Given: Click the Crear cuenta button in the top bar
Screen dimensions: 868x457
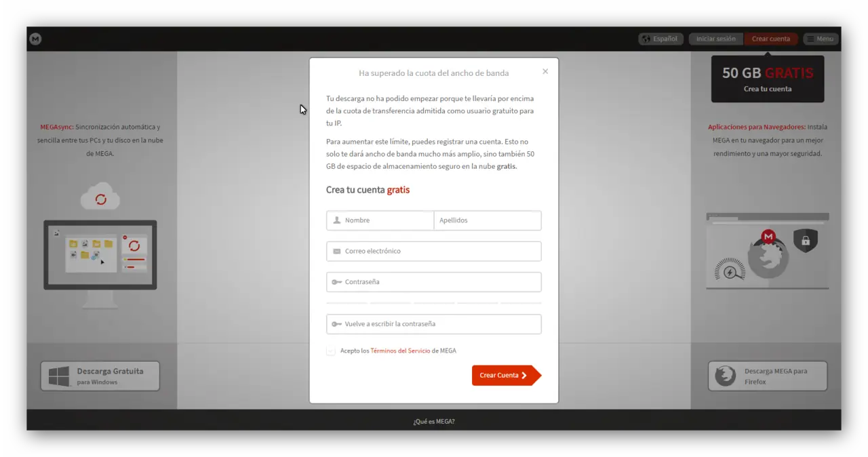Looking at the screenshot, I should pyautogui.click(x=770, y=39).
